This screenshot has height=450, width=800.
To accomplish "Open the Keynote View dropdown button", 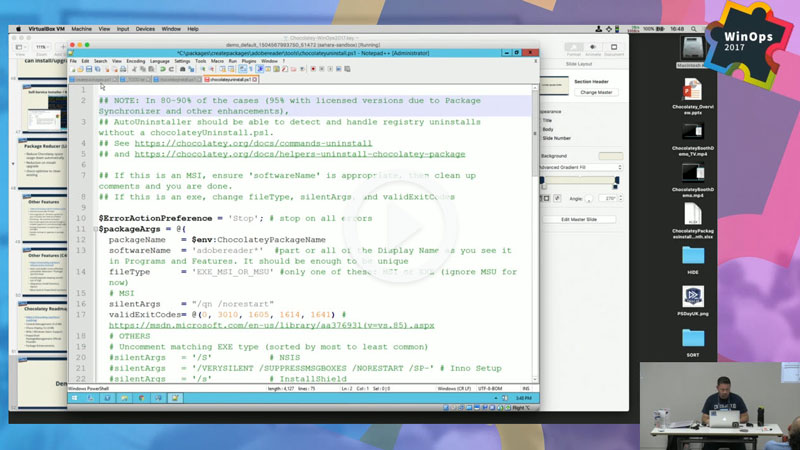I will [x=22, y=48].
